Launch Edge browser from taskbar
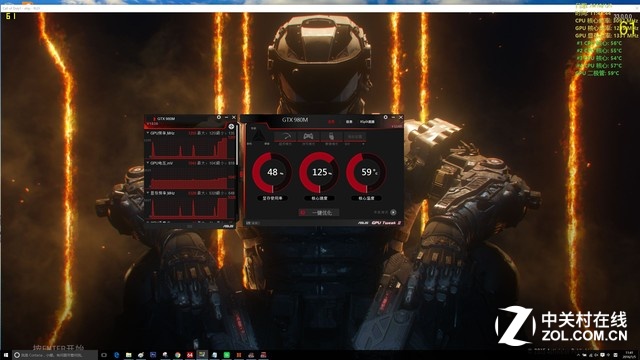This screenshot has width=640, height=360. point(116,355)
